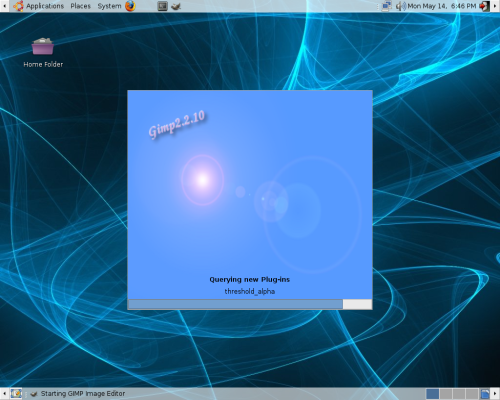The image size is (500, 400).
Task: Click the Gimp2.2.10 splash logo text
Action: coord(176,124)
